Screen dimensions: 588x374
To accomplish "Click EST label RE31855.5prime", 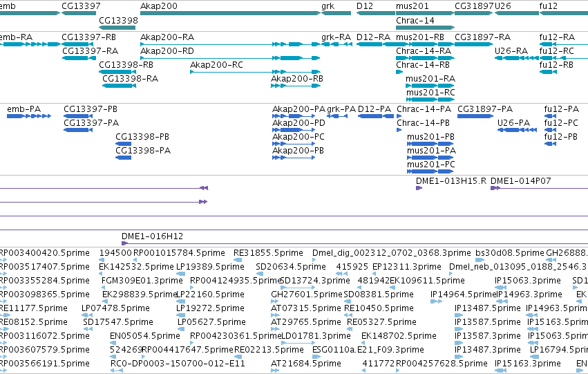I will pyautogui.click(x=268, y=253).
